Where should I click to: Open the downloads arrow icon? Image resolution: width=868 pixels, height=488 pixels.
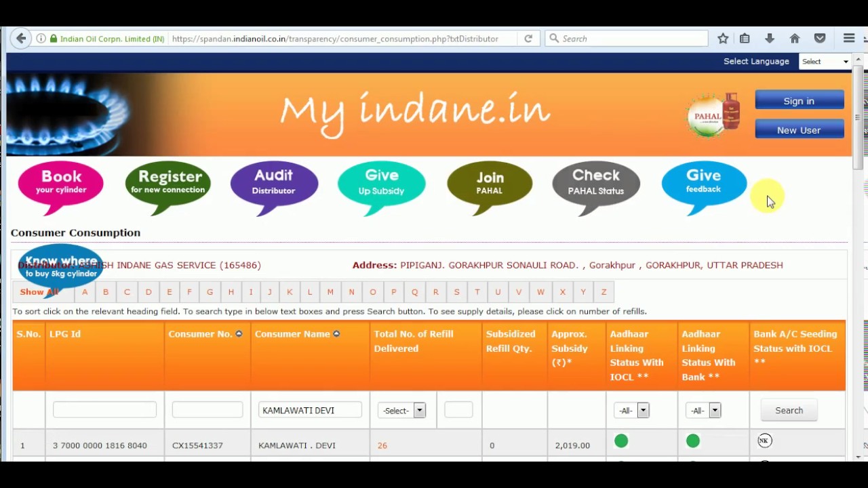pos(770,39)
